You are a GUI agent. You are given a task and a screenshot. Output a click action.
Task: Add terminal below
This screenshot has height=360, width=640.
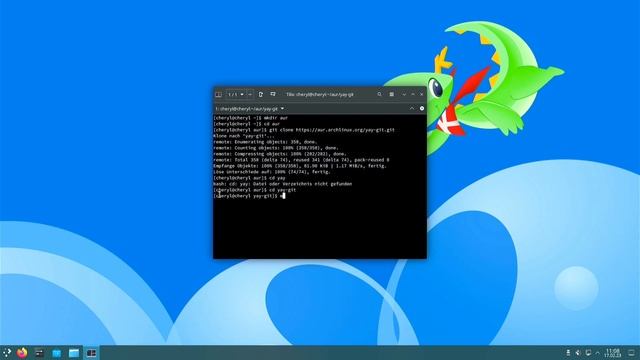point(273,94)
